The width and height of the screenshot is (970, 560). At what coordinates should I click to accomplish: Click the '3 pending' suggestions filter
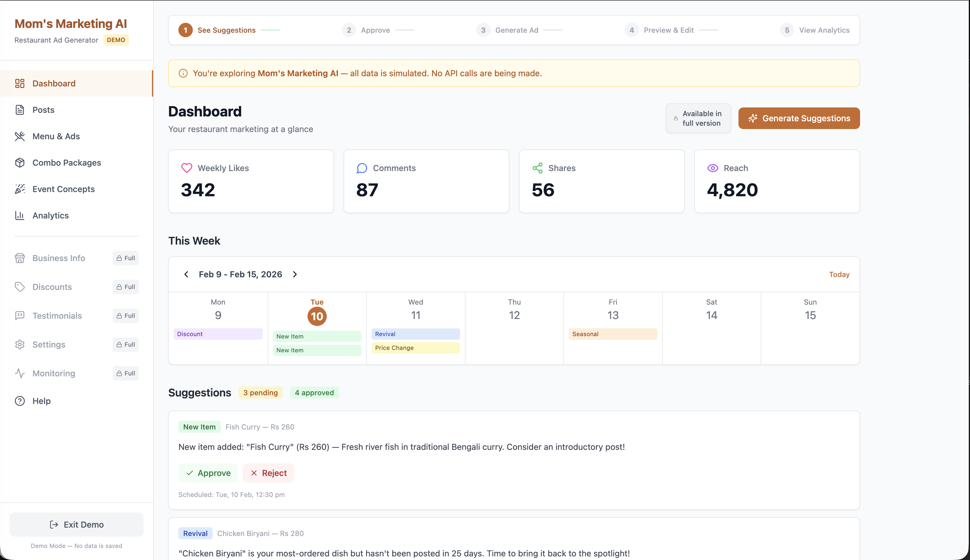click(260, 393)
